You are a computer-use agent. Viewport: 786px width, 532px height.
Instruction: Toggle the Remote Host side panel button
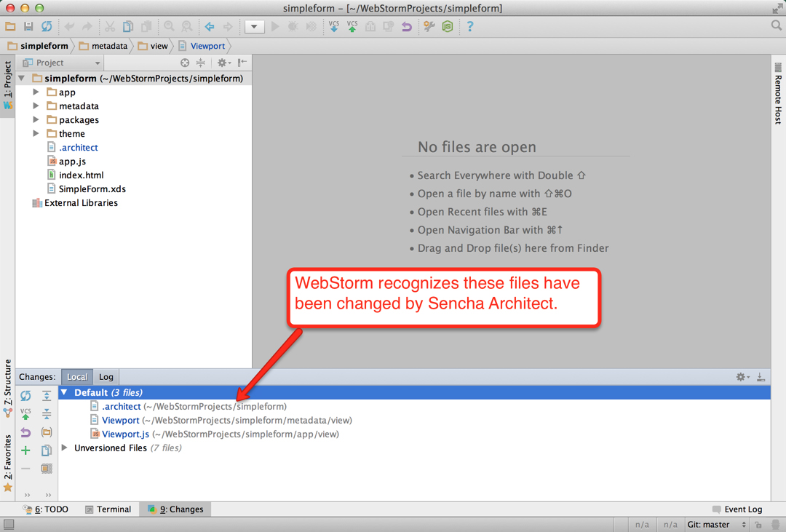pos(778,93)
